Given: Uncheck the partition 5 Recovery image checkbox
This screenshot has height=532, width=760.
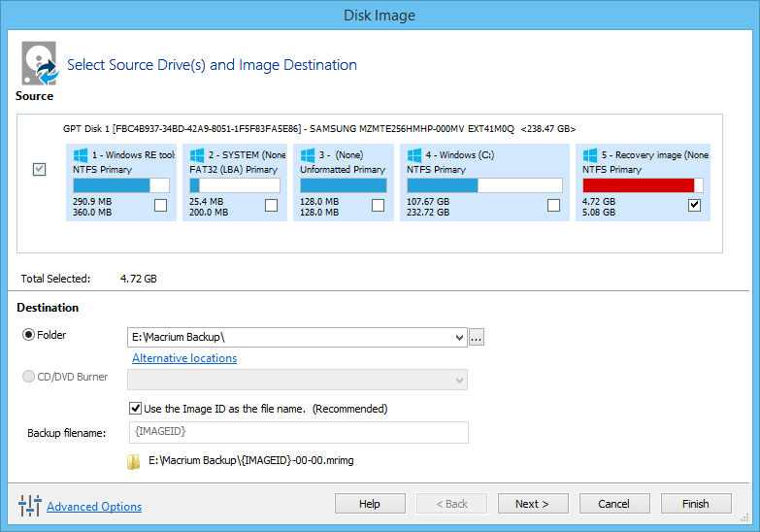Looking at the screenshot, I should pos(694,205).
